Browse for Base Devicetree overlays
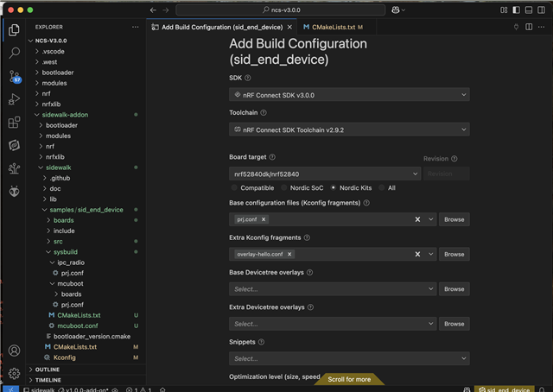 point(454,289)
